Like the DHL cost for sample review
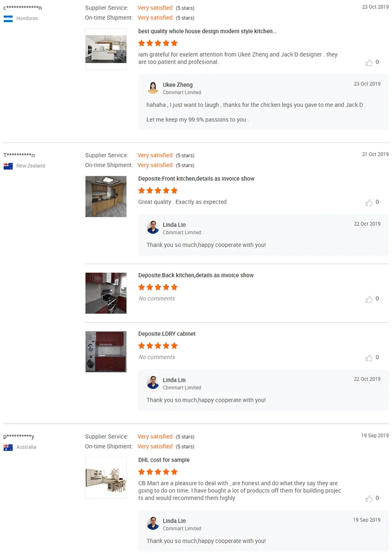Viewport: 392px width, 554px height. coord(369,499)
